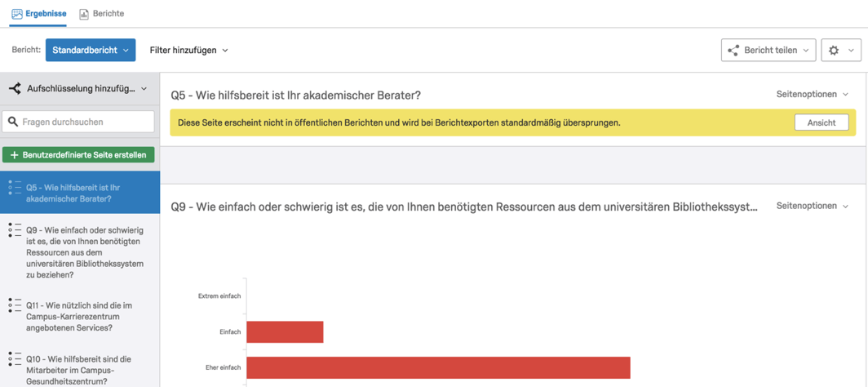
Task: Click the Berichte bar chart icon
Action: click(84, 14)
